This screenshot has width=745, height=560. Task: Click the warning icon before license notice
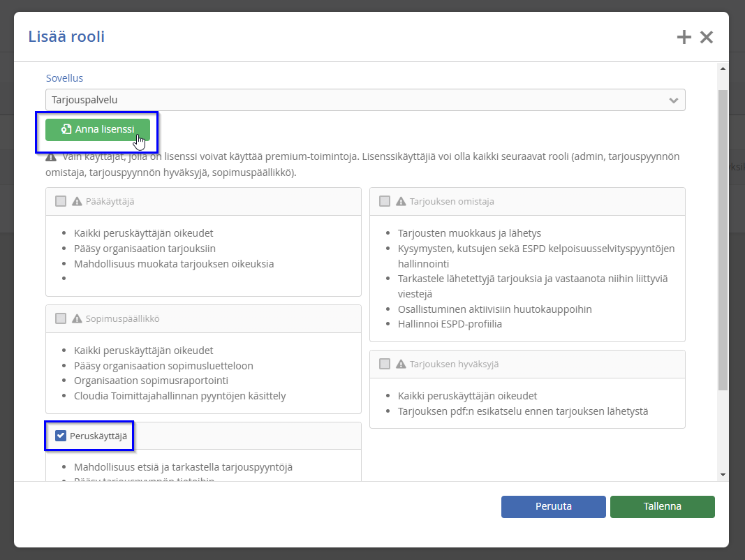click(51, 157)
